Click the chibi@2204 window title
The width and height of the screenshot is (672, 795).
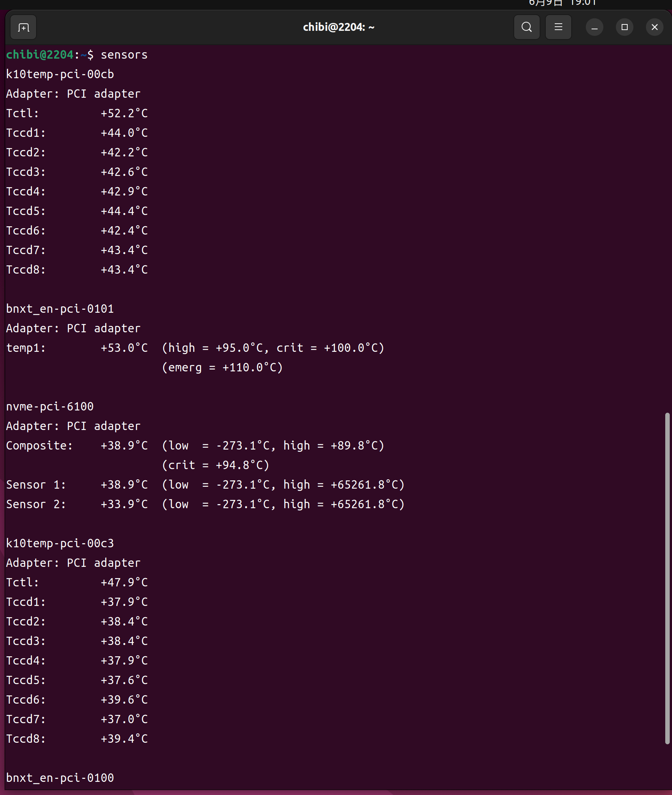click(x=338, y=27)
